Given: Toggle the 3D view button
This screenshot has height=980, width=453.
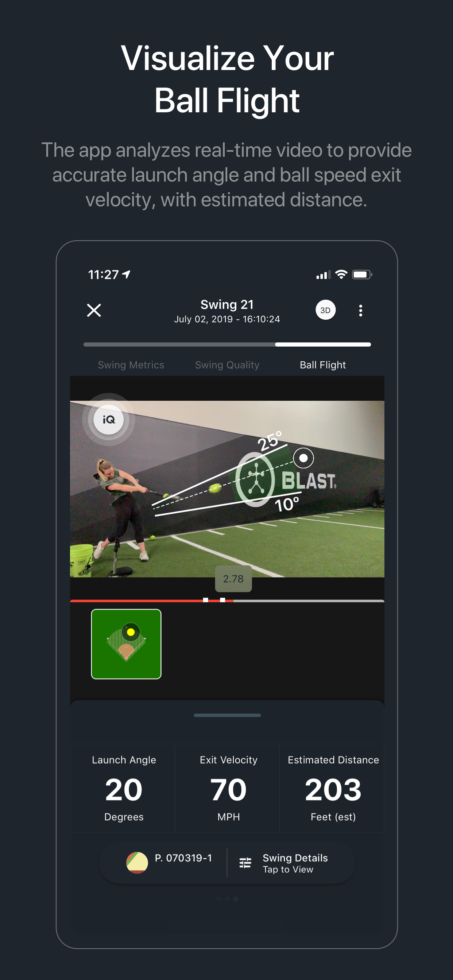Looking at the screenshot, I should (325, 310).
